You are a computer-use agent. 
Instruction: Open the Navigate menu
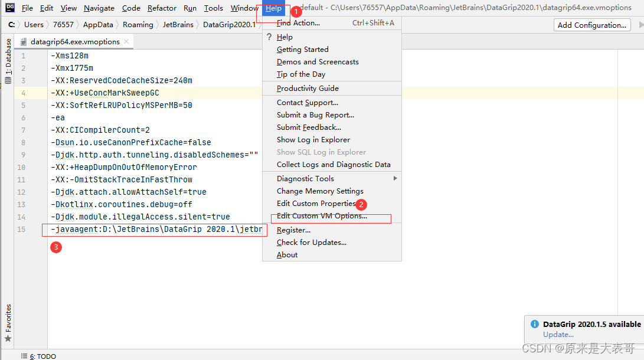point(99,8)
